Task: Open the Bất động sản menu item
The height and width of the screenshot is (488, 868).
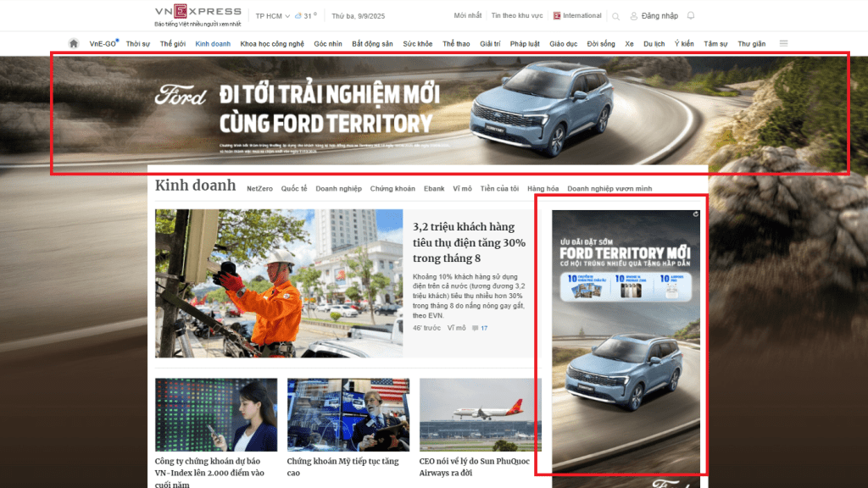Action: [x=372, y=43]
